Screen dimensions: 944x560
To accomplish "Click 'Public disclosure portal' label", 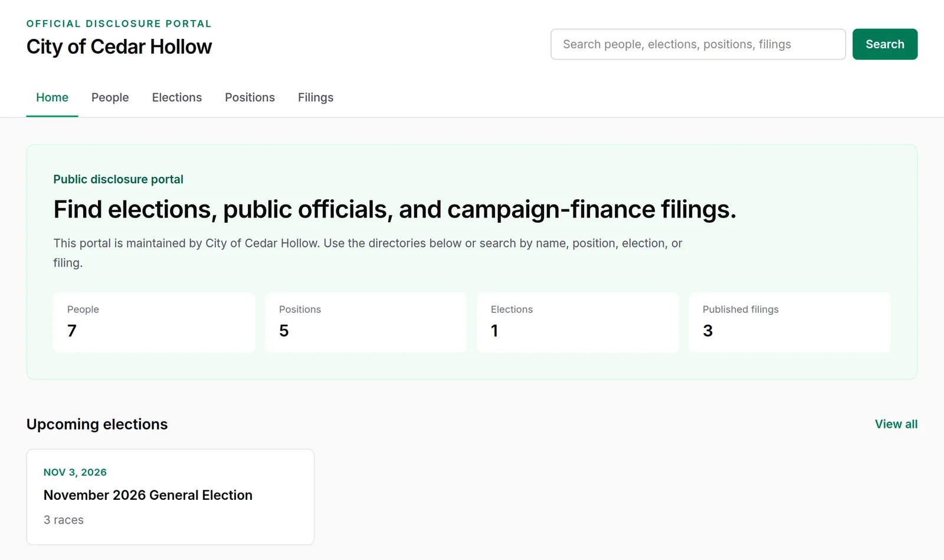I will tap(118, 179).
